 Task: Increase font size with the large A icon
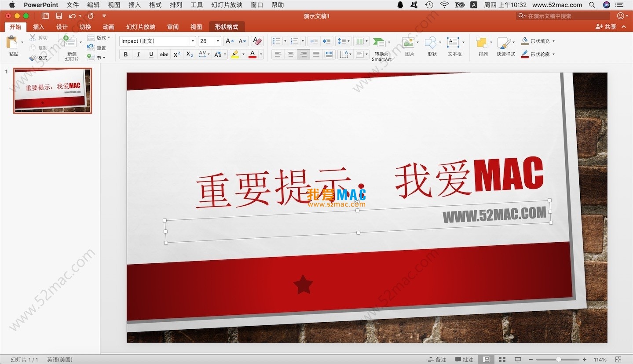(229, 41)
